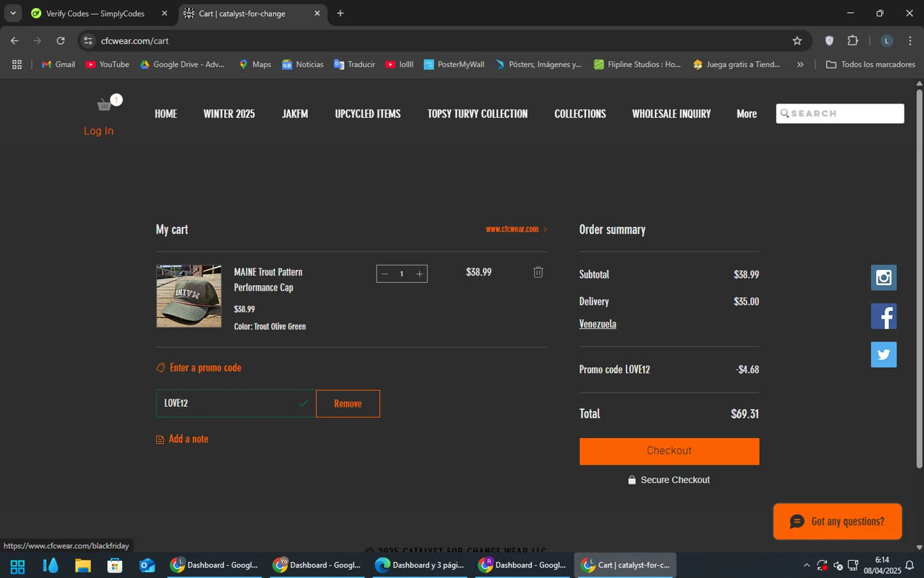The height and width of the screenshot is (578, 924).
Task: Follow www.cfcwear.com continue shopping link
Action: 516,229
